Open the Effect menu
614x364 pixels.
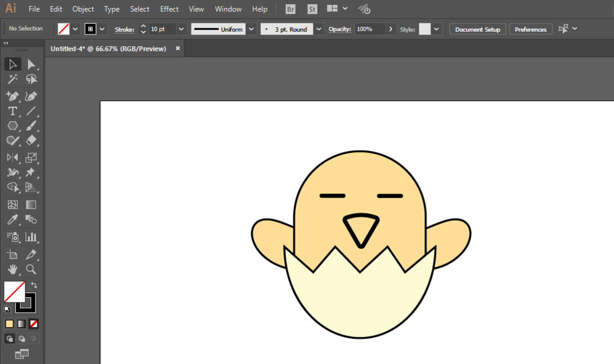coord(169,9)
